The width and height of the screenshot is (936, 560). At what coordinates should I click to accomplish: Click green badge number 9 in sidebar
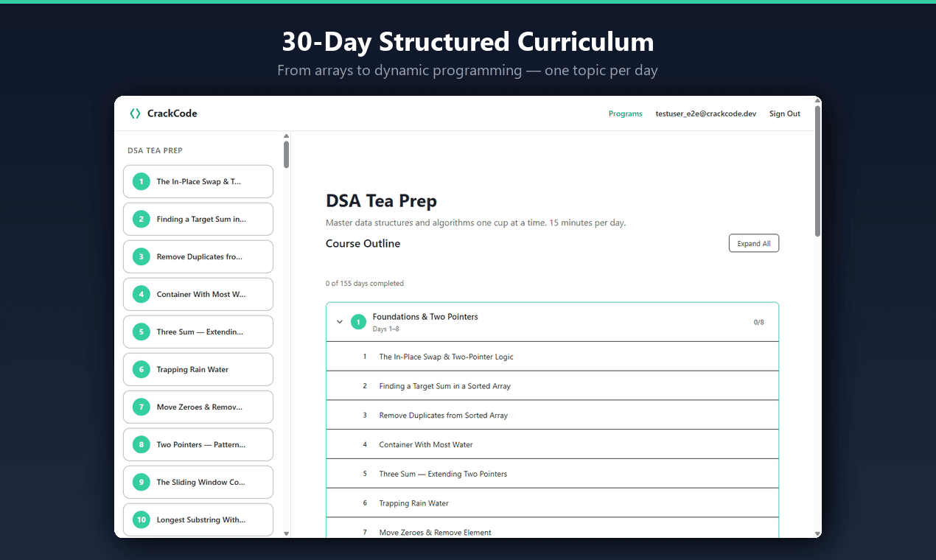pyautogui.click(x=142, y=482)
